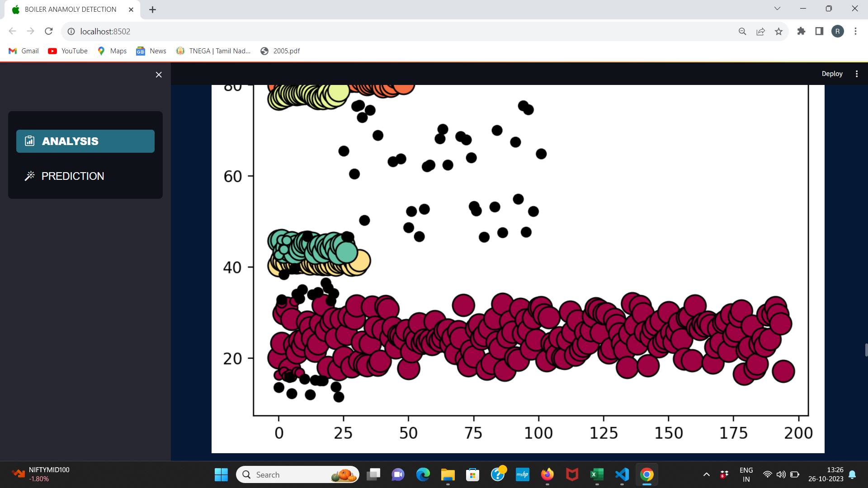Select the ANALYSIS sidebar icon
Viewport: 868px width, 488px height.
(x=29, y=141)
